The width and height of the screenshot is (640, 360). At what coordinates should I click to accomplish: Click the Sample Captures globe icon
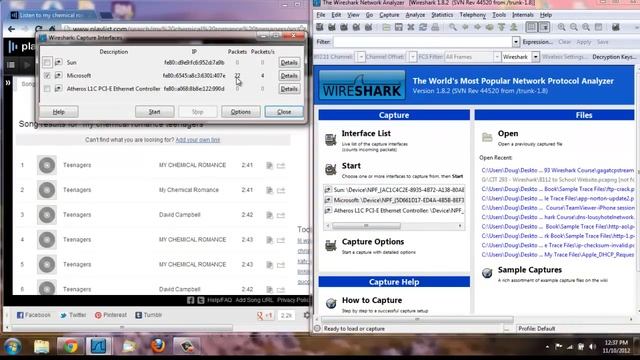coord(487,273)
